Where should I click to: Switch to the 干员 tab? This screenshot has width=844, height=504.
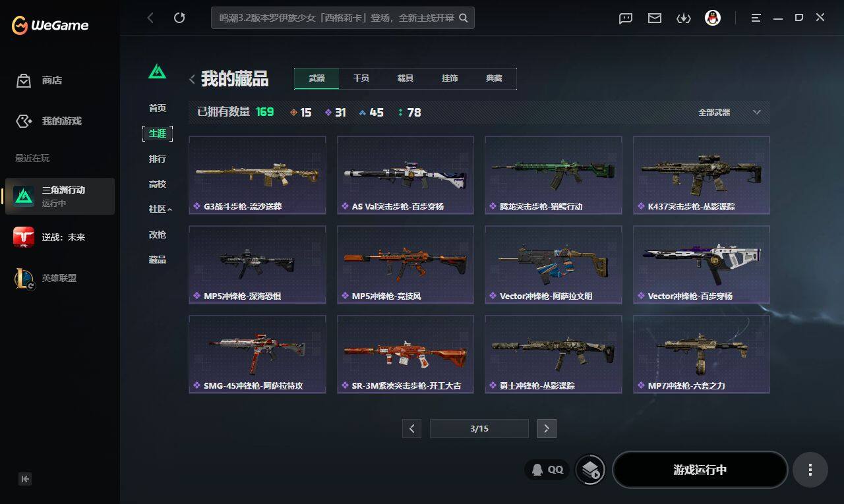pos(361,78)
